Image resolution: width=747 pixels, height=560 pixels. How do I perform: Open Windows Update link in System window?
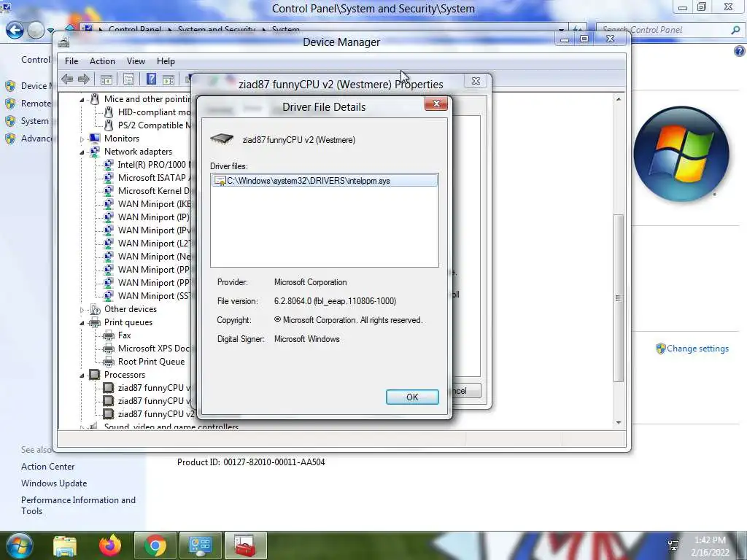(54, 483)
